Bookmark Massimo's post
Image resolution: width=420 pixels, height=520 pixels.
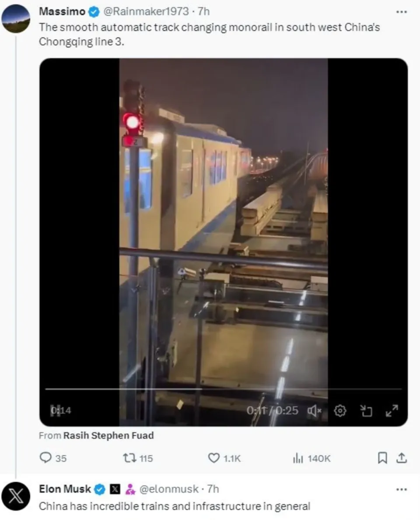coord(382,458)
